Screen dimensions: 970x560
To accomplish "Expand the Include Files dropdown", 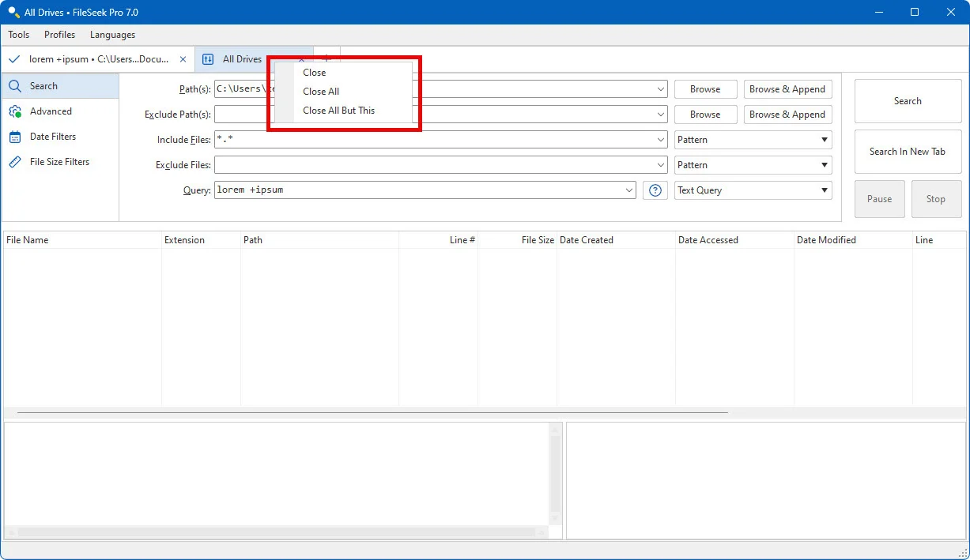I will point(661,139).
